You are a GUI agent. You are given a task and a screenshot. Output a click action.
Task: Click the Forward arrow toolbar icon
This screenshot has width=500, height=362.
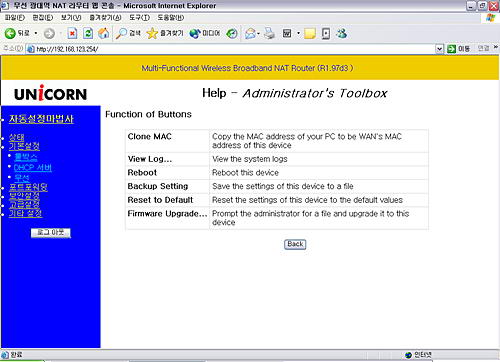tap(49, 33)
